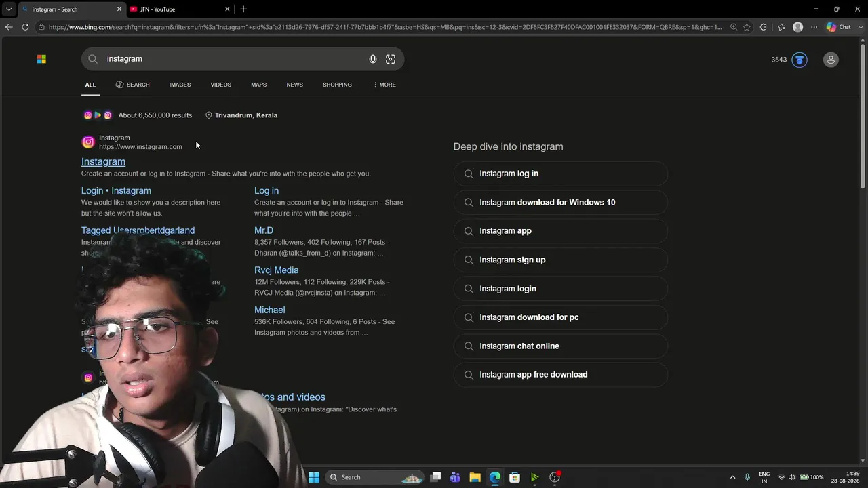Open the volume speaker tray icon
This screenshot has width=868, height=488.
click(791, 477)
